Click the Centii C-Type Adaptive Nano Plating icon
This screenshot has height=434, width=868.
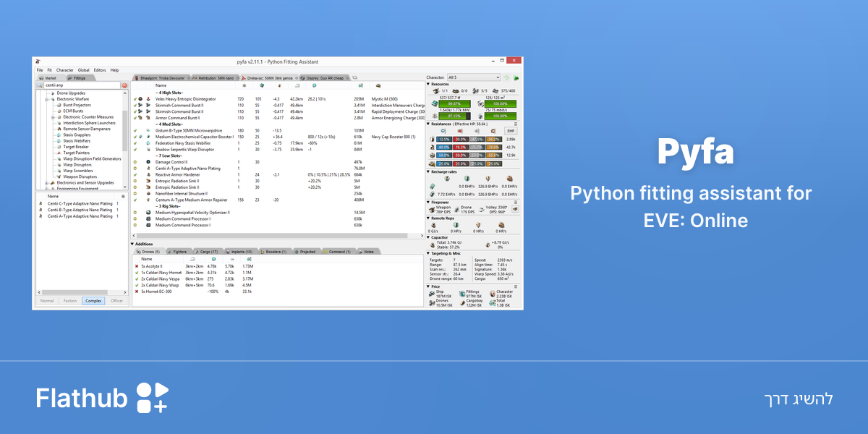(x=40, y=203)
